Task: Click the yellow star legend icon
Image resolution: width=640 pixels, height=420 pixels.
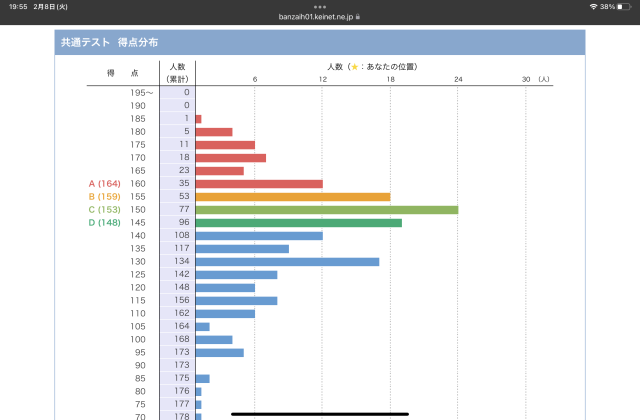Action: pos(355,67)
